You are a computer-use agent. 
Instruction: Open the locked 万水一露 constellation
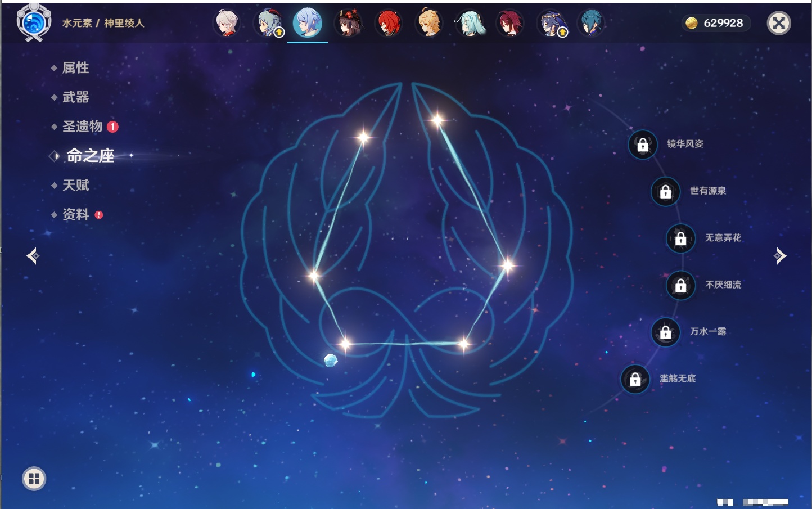(665, 332)
